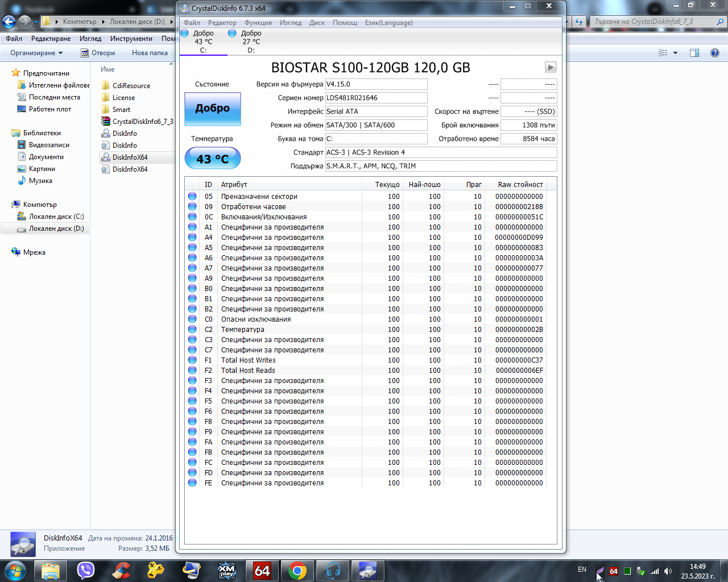Open Google Chrome from the taskbar
The width and height of the screenshot is (728, 582).
coord(297,570)
